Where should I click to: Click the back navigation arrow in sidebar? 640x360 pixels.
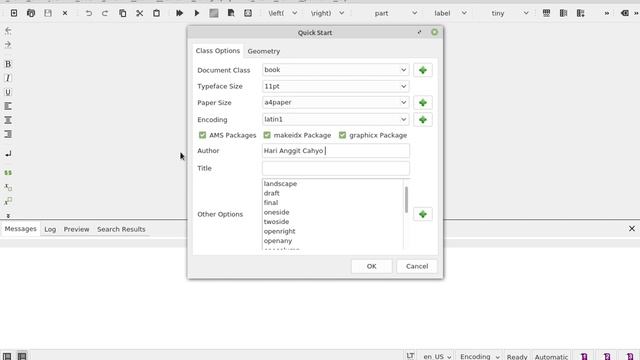point(8,31)
